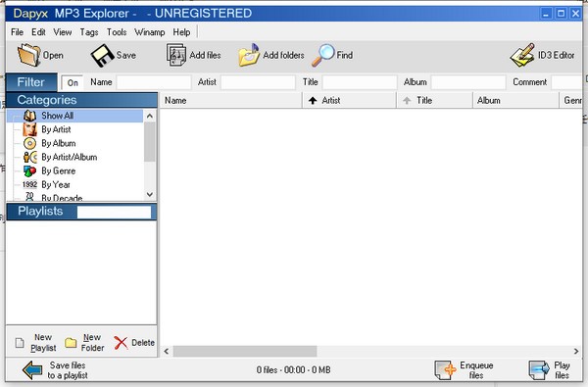
Task: Click the Open toolbar label
Action: tap(53, 55)
